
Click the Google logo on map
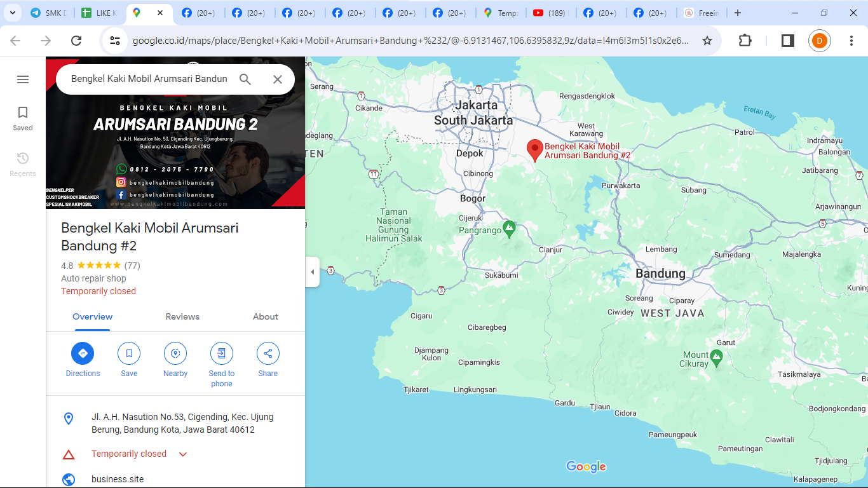coord(586,467)
